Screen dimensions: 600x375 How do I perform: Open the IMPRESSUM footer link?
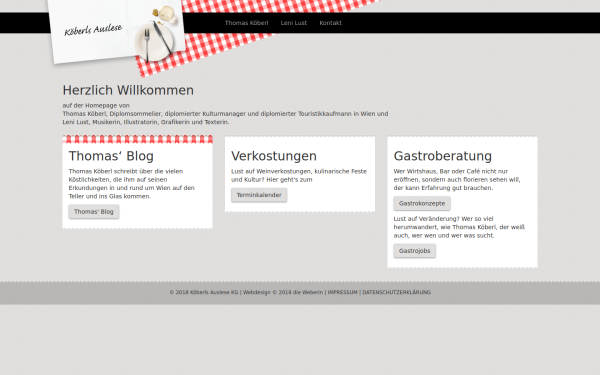(x=342, y=292)
